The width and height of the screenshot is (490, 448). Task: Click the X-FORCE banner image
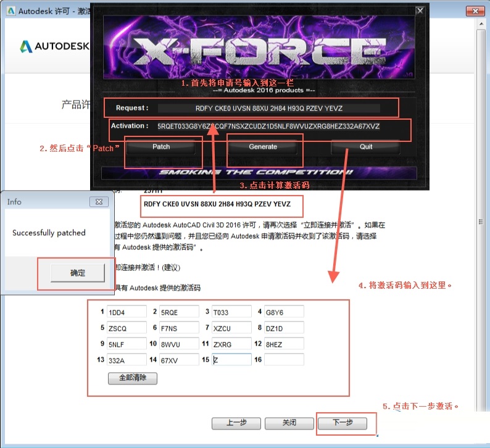(x=259, y=47)
